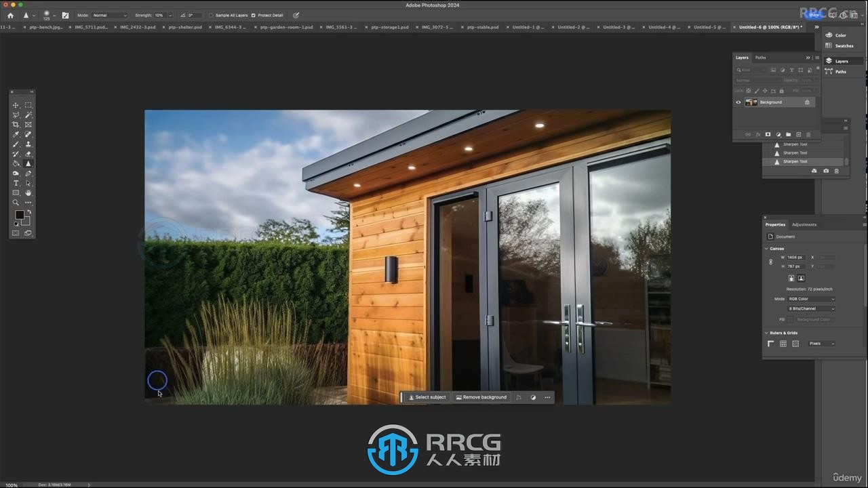Select the Move tool

pos(16,105)
